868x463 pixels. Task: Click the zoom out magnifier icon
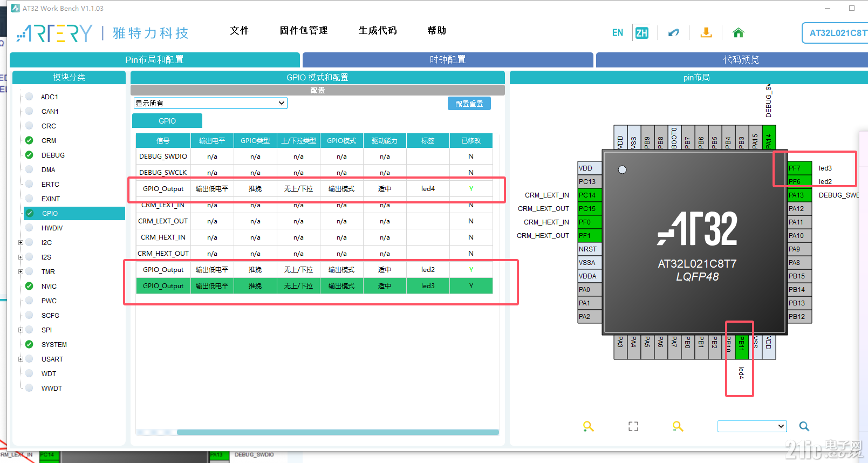click(x=678, y=426)
